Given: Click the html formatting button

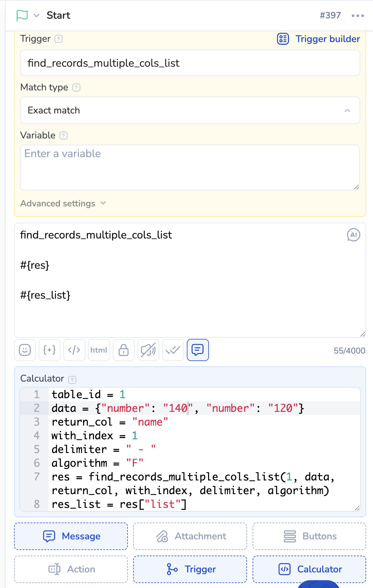Looking at the screenshot, I should pos(99,350).
